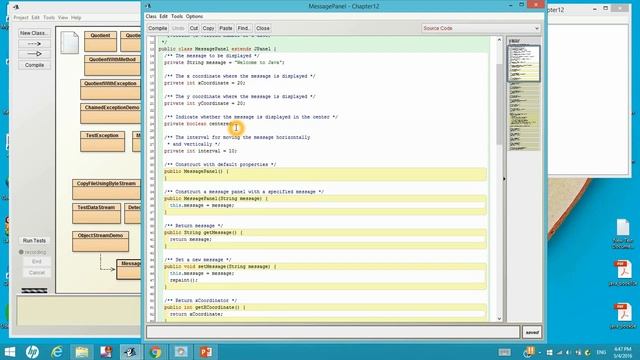Click the editor bottom status message field
Screen dimensions: 640x360
[333, 332]
